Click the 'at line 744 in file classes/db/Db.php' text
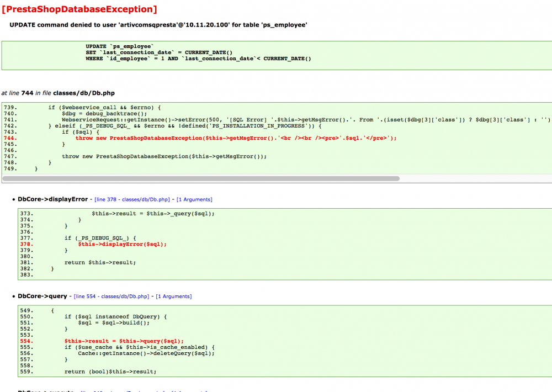 58,93
